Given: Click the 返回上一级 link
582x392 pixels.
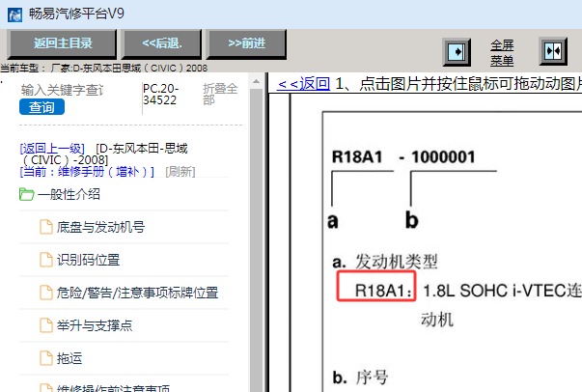Looking at the screenshot, I should point(52,149).
